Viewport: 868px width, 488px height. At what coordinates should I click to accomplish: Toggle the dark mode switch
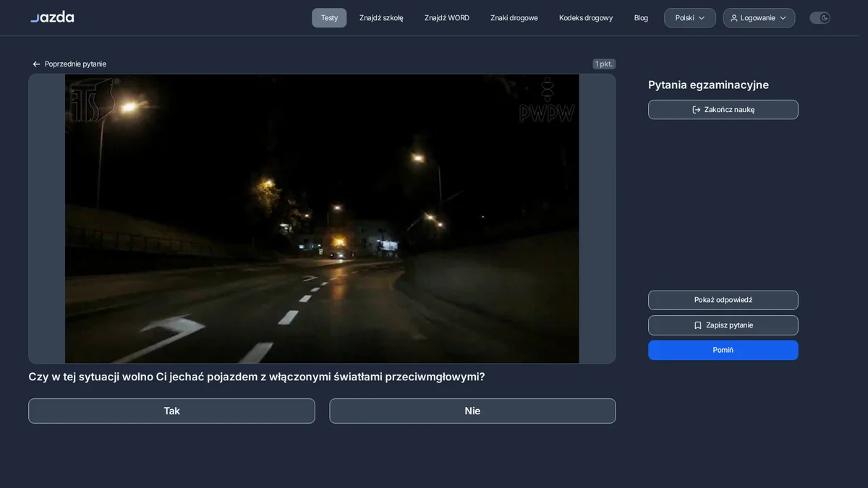pos(820,18)
